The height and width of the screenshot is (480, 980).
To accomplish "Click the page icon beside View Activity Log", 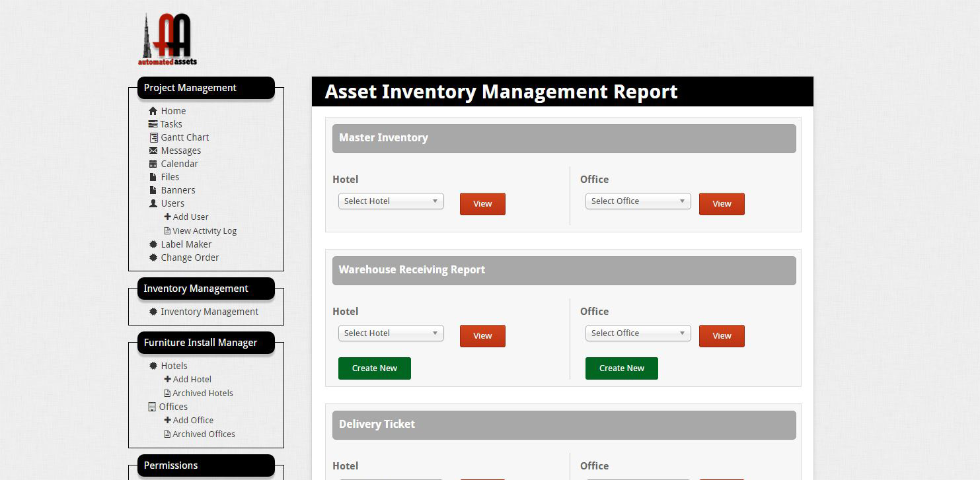I will pos(167,231).
